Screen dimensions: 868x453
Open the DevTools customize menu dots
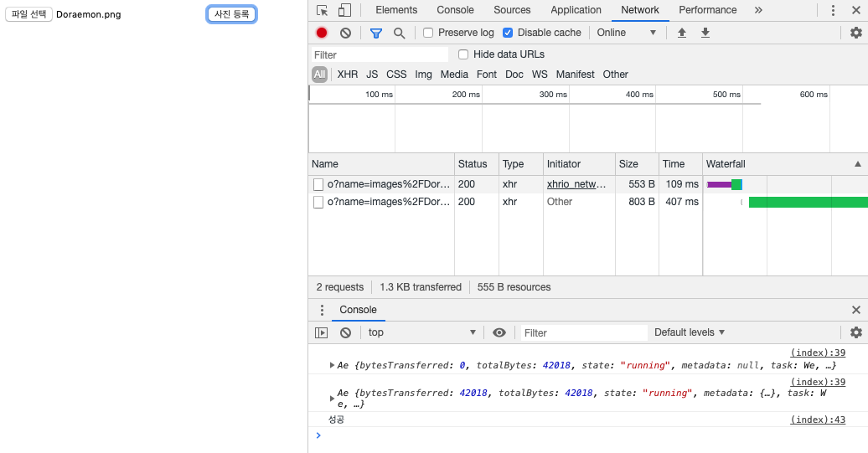(x=833, y=11)
